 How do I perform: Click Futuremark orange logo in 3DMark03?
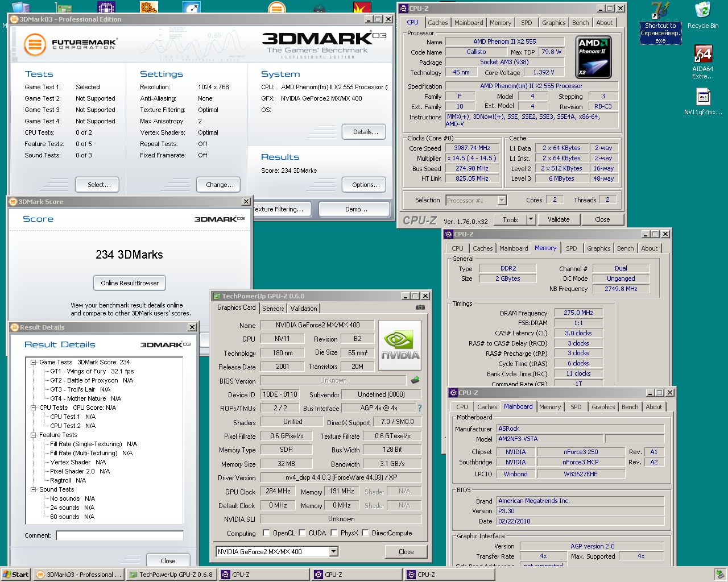pos(35,44)
